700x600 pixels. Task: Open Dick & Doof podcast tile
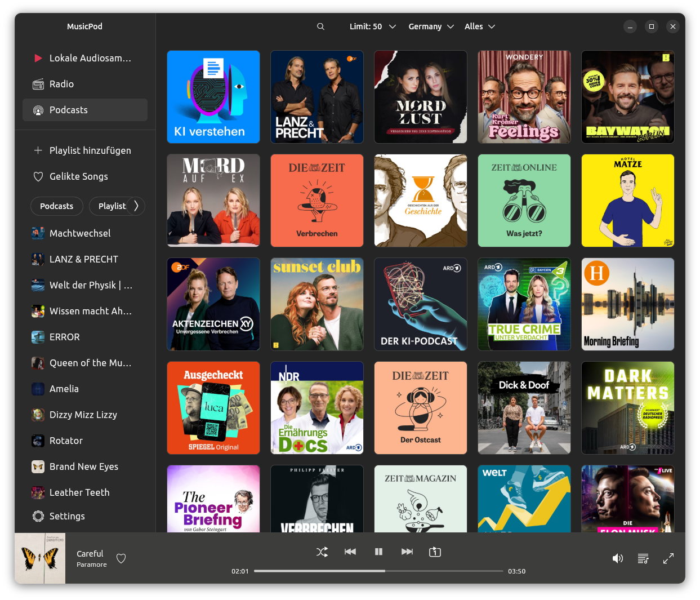pyautogui.click(x=524, y=408)
